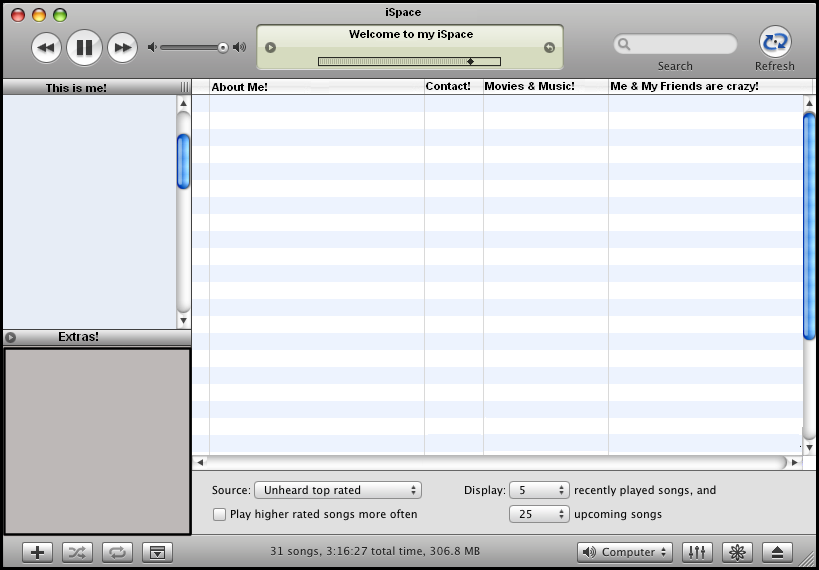Click the column grip beside "This is me!"
The width and height of the screenshot is (819, 570).
[184, 88]
